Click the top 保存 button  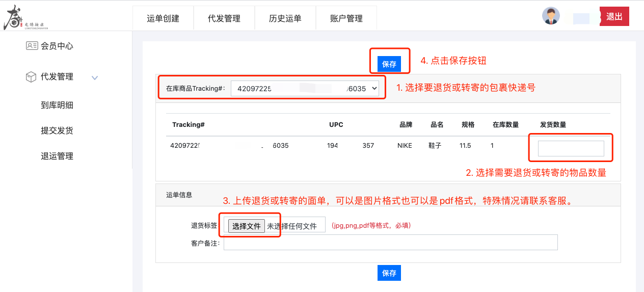tap(389, 64)
